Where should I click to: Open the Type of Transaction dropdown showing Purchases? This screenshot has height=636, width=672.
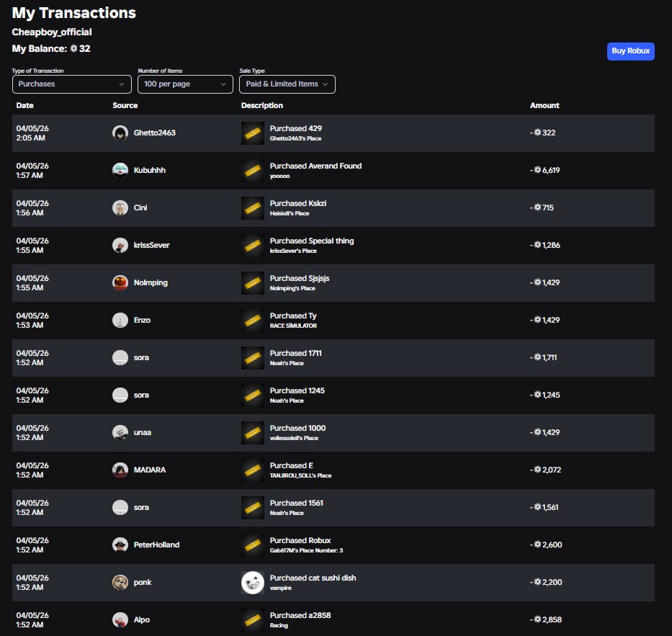point(71,84)
